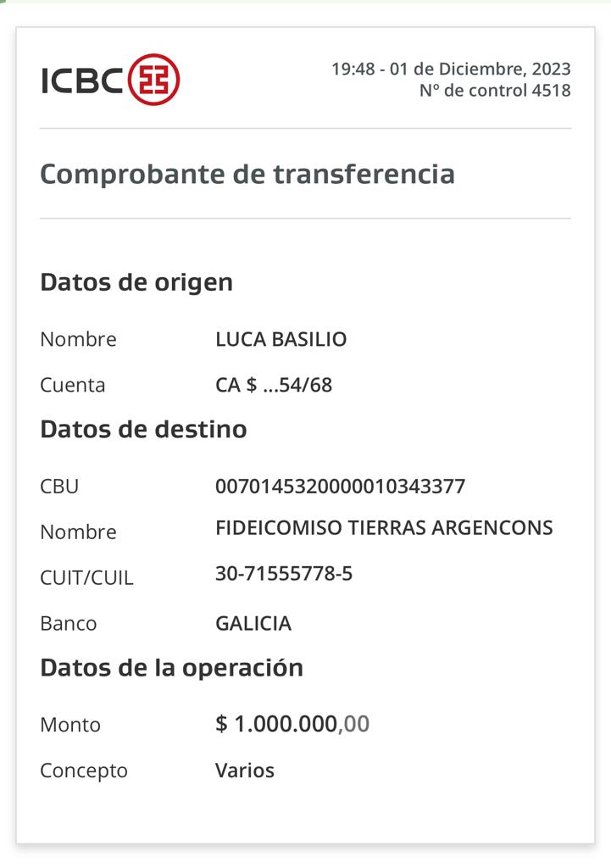
Task: Click the ICBC wordmark text
Action: (82, 81)
